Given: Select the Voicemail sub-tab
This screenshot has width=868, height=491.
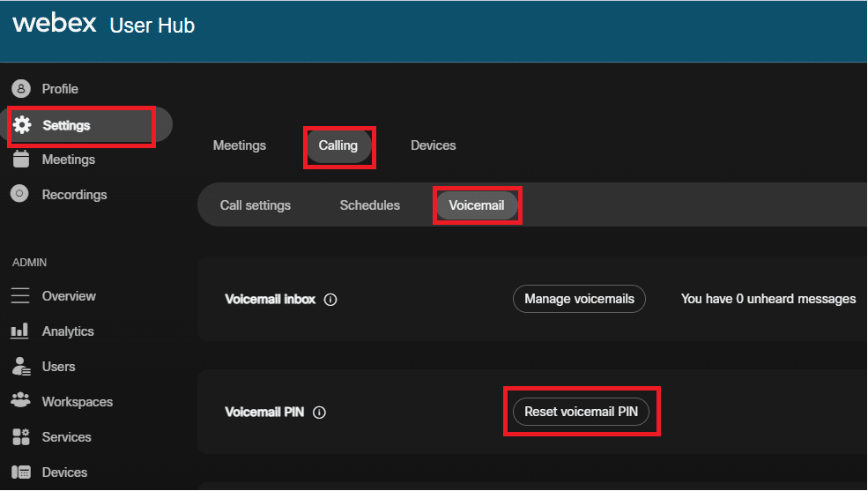Looking at the screenshot, I should 477,205.
